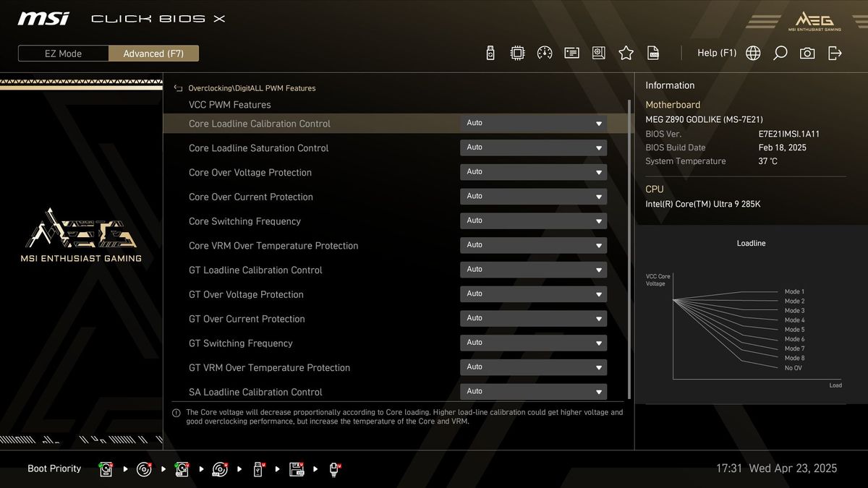Click the MSI logo top left
Image resolution: width=868 pixels, height=488 pixels.
click(x=43, y=18)
